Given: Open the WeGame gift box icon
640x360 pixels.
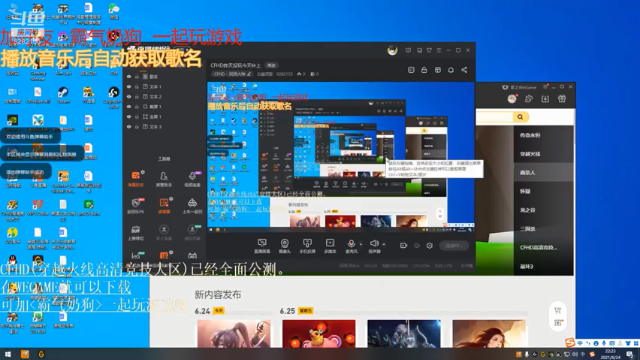Looking at the screenshot, I should point(562,99).
